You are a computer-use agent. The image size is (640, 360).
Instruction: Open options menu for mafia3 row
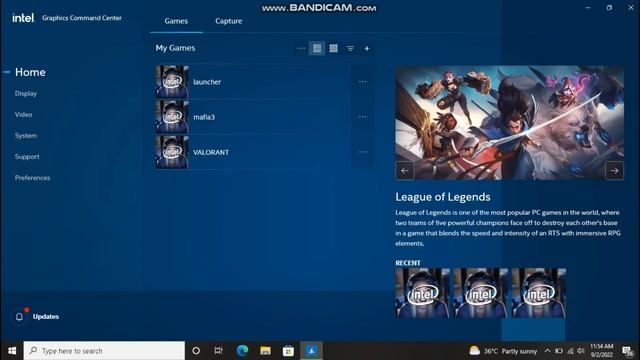click(362, 117)
